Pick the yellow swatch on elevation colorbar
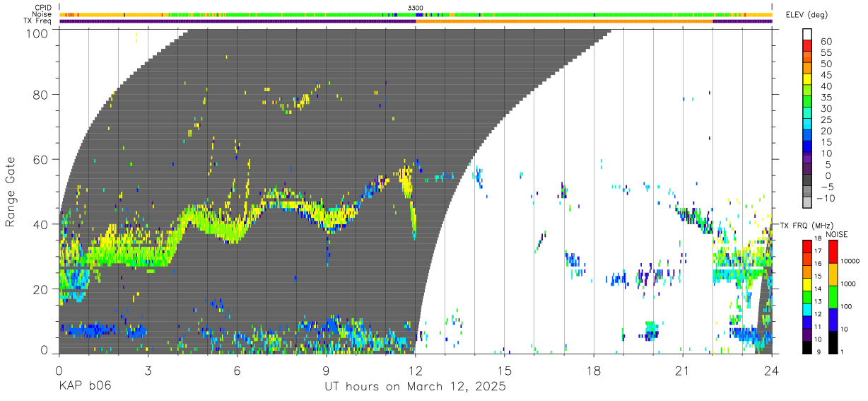The width and height of the screenshot is (868, 401). 808,80
